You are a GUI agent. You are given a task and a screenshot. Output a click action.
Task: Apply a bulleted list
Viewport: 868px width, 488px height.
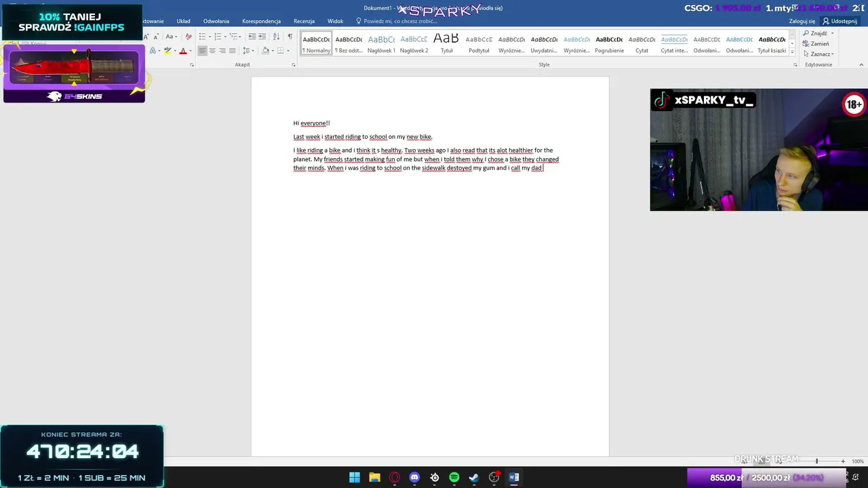(x=202, y=37)
